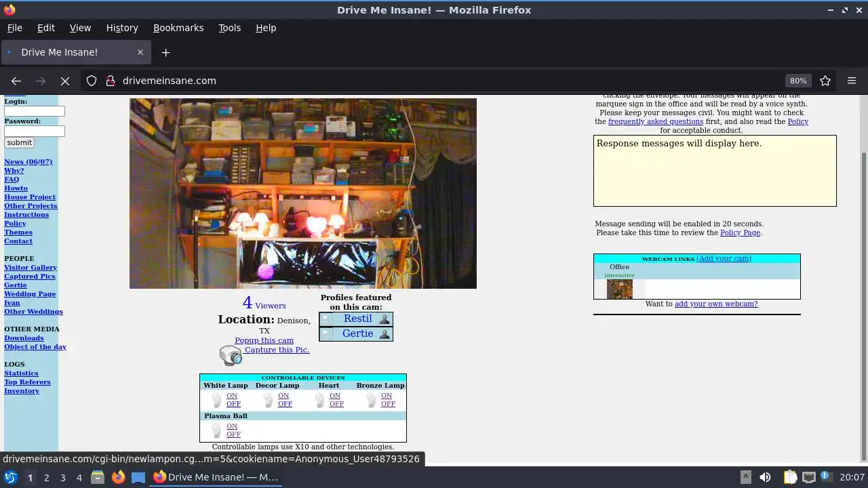Screen dimensions: 868x488
Task: Open the system start menu icon in taskbar
Action: pyautogui.click(x=10, y=477)
